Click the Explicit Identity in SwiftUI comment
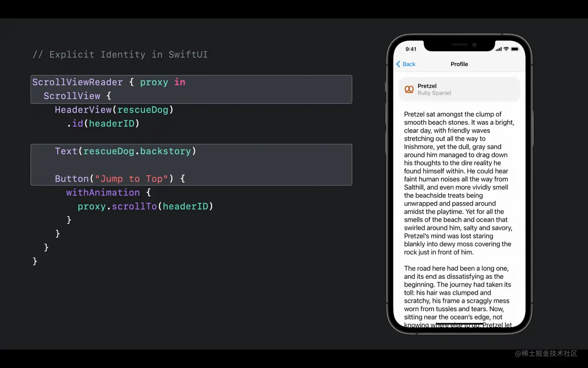This screenshot has width=588, height=368. [120, 55]
